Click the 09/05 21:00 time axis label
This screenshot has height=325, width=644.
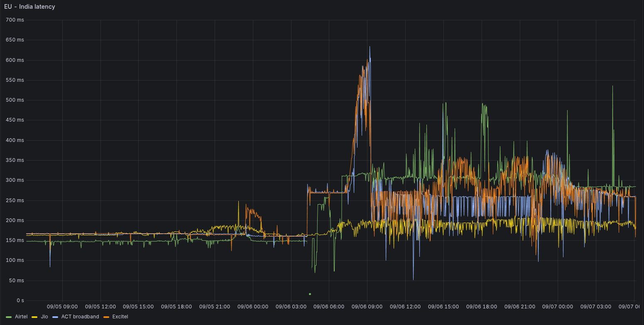tap(215, 307)
